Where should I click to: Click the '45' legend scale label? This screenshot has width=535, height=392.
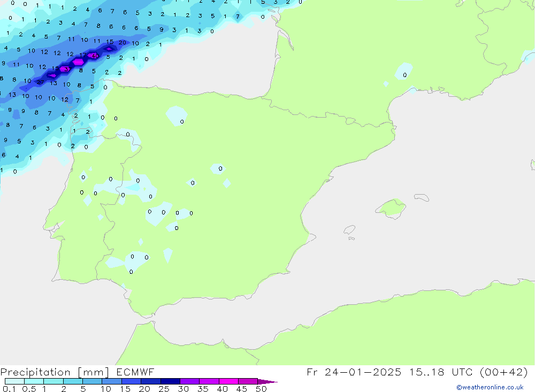[242, 389]
